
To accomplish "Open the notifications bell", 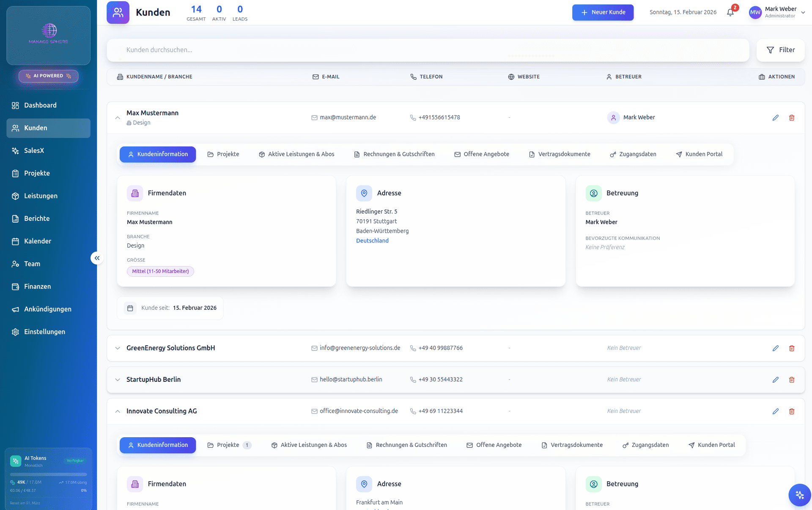I will point(730,12).
